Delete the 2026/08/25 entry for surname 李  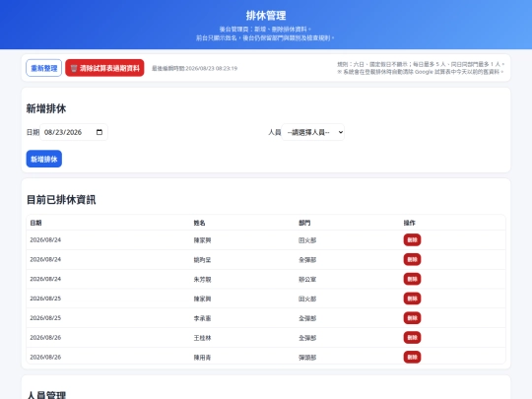coord(412,318)
